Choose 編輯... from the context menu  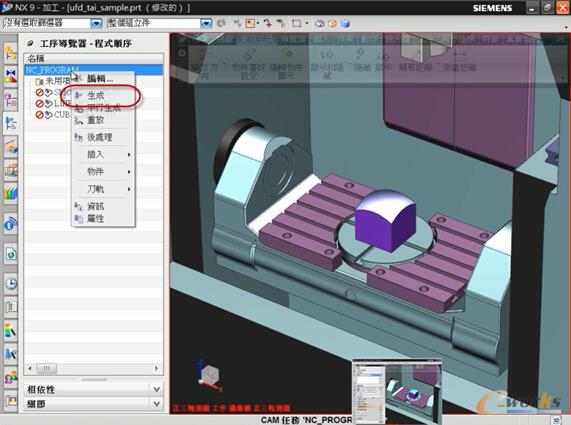pos(103,78)
